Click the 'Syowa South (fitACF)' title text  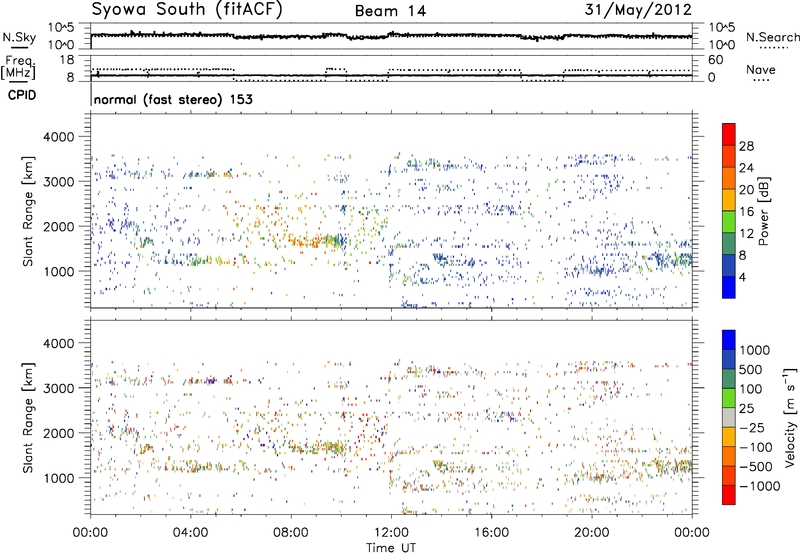[186, 10]
